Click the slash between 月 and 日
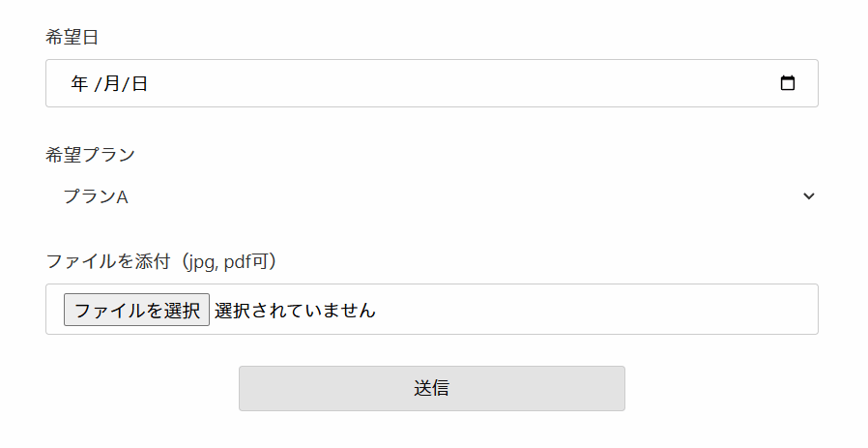Screen dimensions: 868x448 (126, 84)
